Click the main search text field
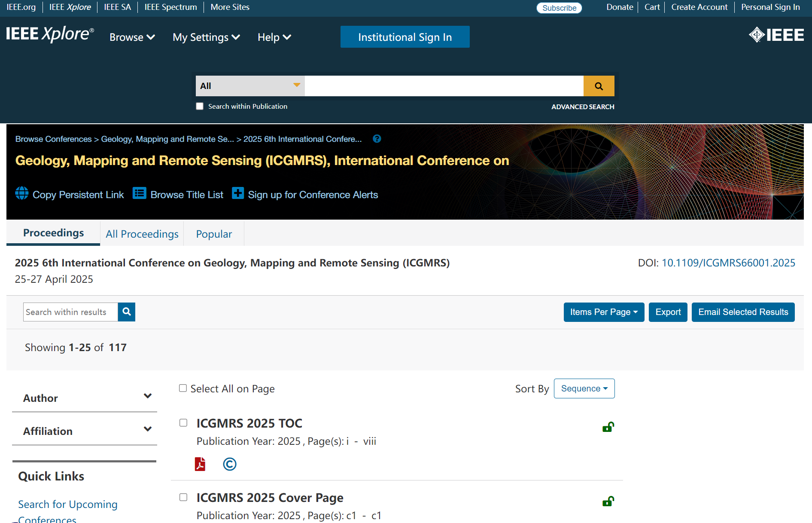812x523 pixels. [x=444, y=86]
